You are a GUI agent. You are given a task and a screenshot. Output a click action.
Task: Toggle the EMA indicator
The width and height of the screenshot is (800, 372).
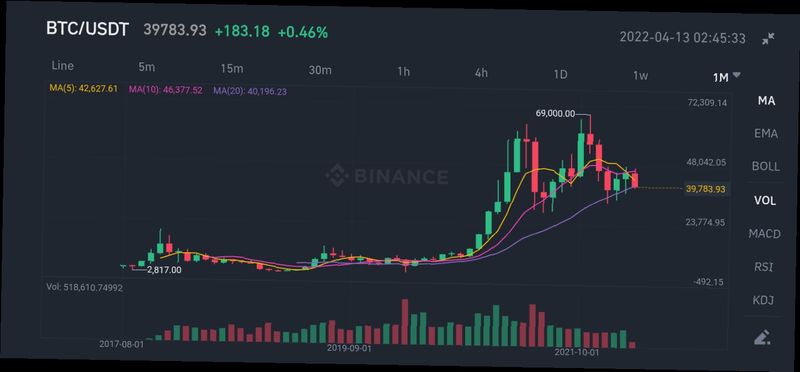[766, 134]
